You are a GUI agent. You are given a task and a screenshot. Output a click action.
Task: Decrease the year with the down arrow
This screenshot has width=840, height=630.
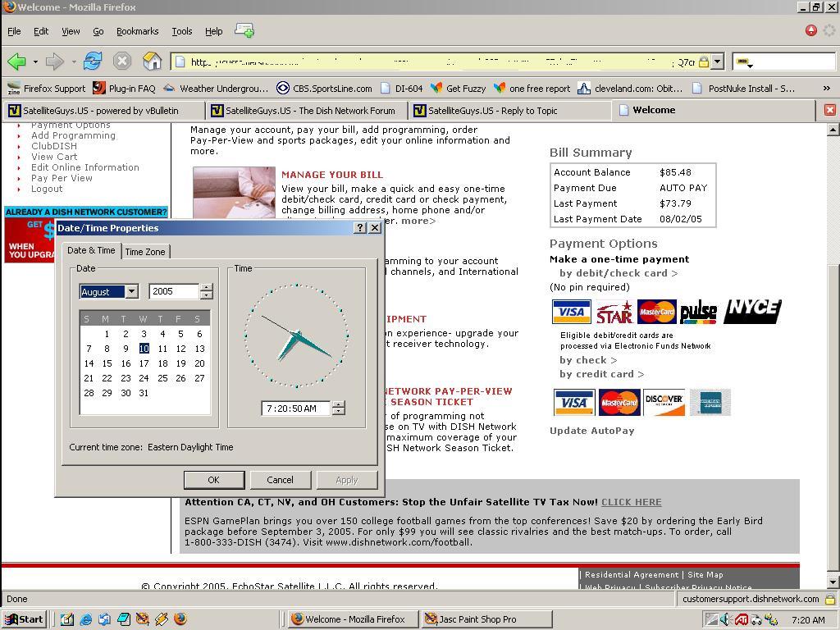pos(206,295)
